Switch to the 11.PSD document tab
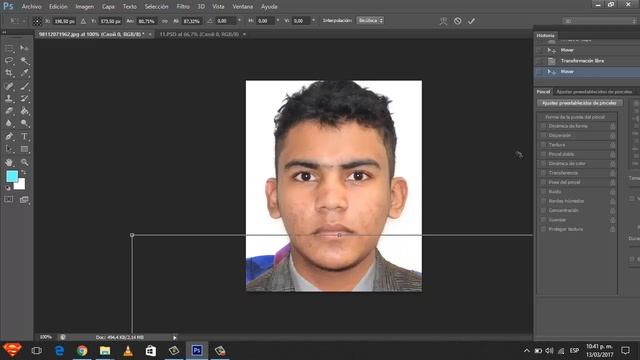640x360 pixels. pyautogui.click(x=199, y=34)
